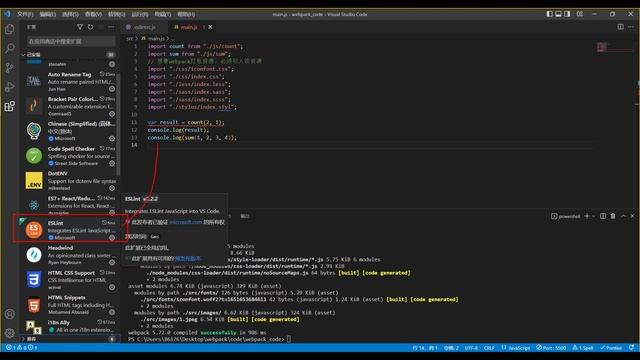Open the Edit menu

coord(48,14)
